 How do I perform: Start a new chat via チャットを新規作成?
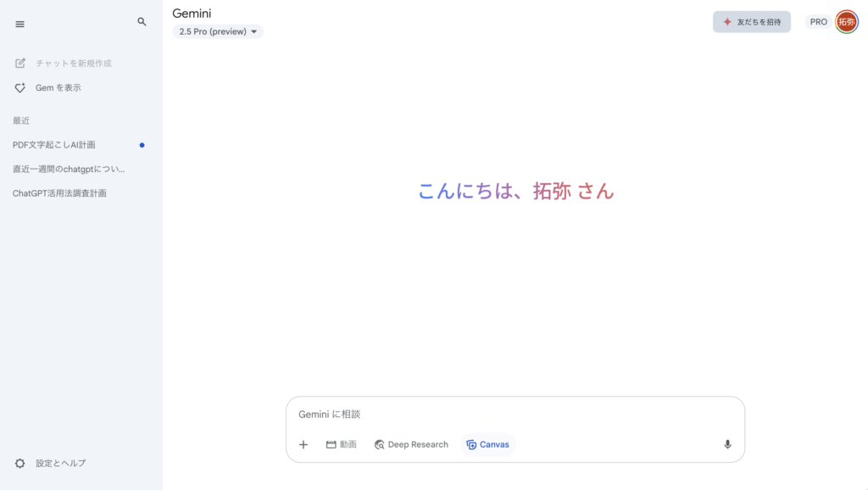[x=64, y=63]
